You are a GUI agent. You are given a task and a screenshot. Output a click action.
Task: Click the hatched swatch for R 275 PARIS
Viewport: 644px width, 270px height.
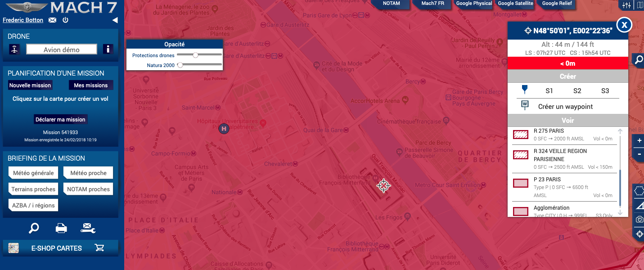tap(521, 135)
